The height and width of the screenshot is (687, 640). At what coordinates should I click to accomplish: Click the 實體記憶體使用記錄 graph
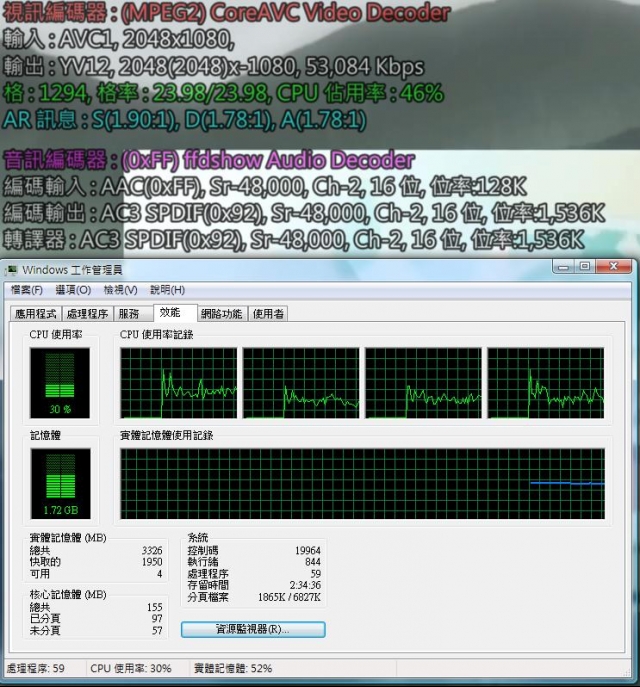click(x=363, y=484)
